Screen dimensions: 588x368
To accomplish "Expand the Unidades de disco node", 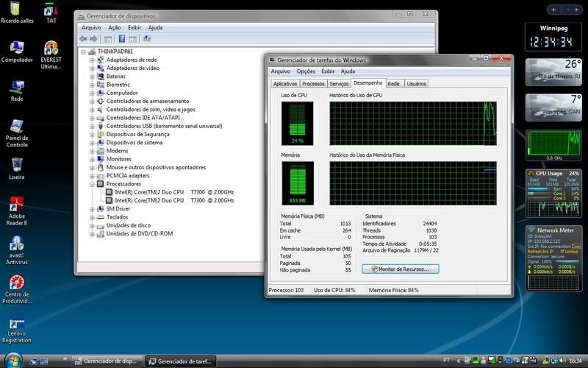I will [93, 225].
